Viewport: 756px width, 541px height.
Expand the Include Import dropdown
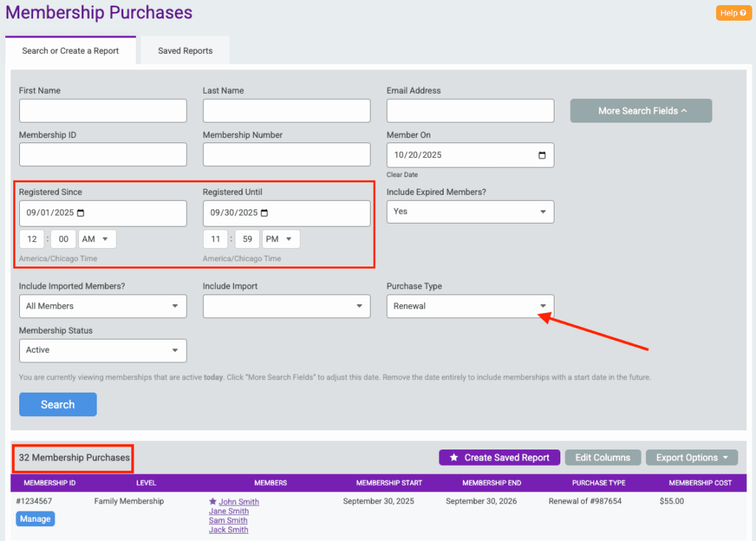point(286,306)
